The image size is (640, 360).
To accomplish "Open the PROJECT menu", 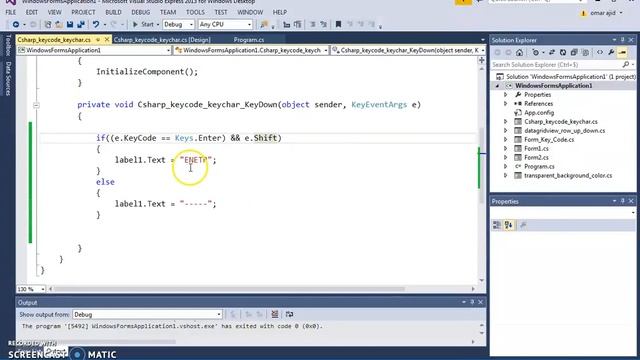I will 83,12.
